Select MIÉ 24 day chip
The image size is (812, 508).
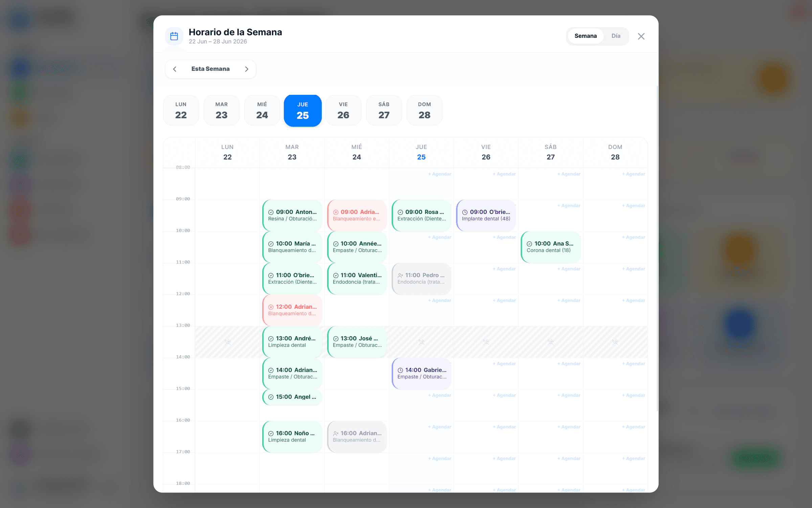(262, 110)
